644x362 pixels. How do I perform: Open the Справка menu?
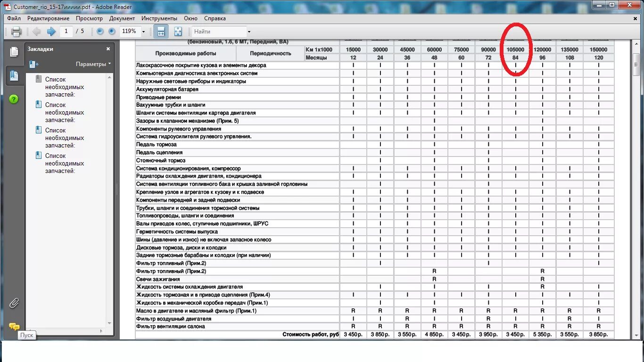pyautogui.click(x=215, y=18)
